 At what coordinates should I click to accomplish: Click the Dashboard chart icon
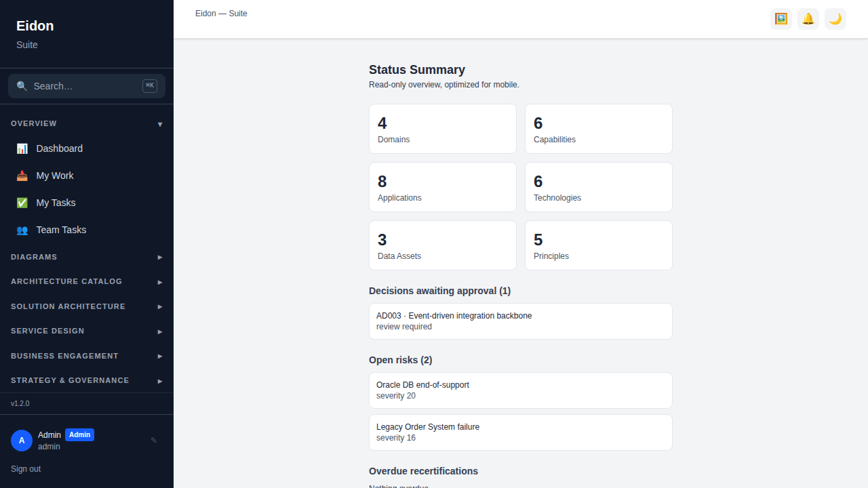[x=22, y=148]
